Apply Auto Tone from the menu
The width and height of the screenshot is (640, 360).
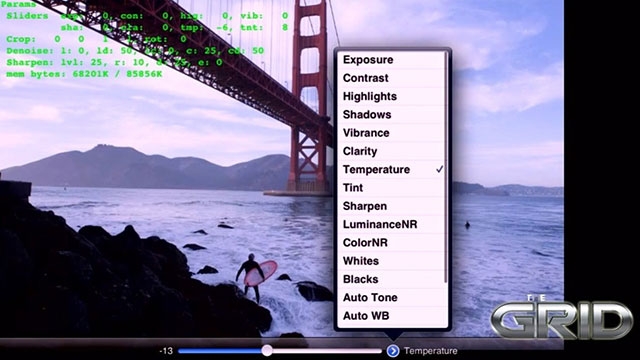click(391, 298)
